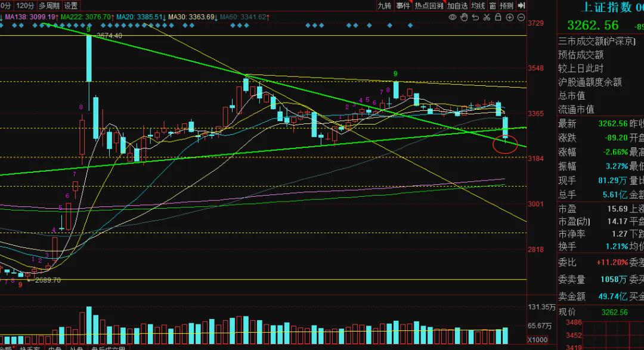The image size is (644, 350).
Task: Open the 多周期 multi-period tab
Action: pyautogui.click(x=49, y=6)
